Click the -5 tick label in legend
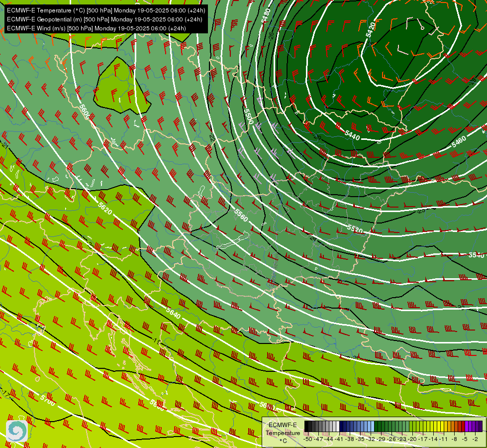Viewport: 487px width, 448px height. coord(465,439)
